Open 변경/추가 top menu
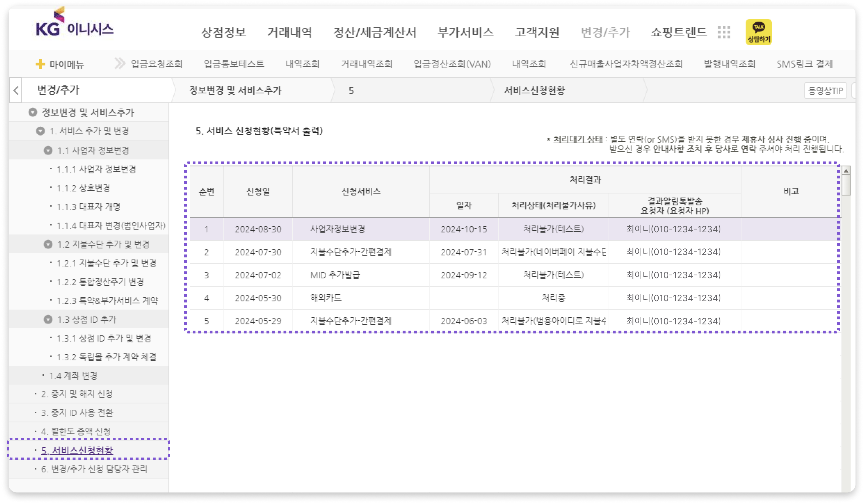The height and width of the screenshot is (504, 864). coord(605,32)
